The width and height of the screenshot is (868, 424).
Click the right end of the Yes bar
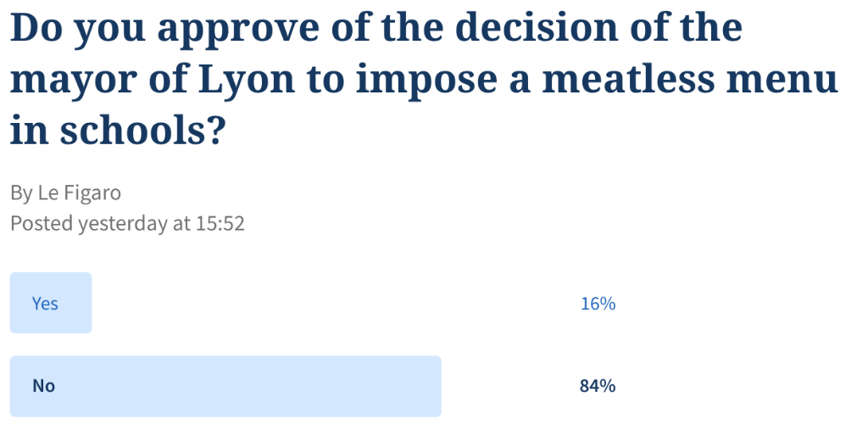click(x=85, y=303)
